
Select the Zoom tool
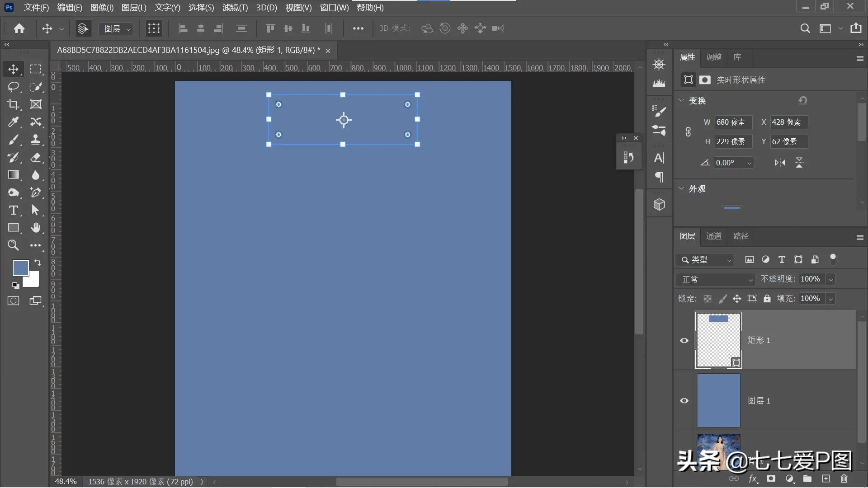click(13, 245)
